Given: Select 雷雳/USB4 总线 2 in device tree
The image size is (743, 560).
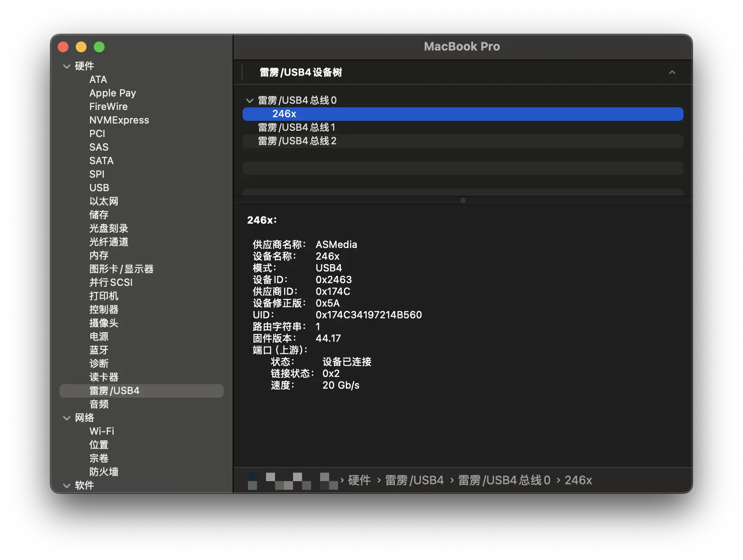Looking at the screenshot, I should [x=297, y=141].
